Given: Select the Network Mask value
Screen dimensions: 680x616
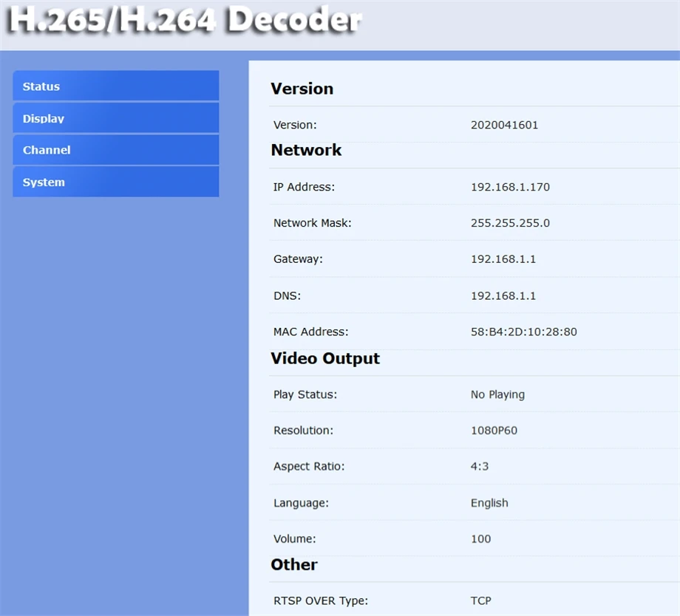Looking at the screenshot, I should pos(509,222).
